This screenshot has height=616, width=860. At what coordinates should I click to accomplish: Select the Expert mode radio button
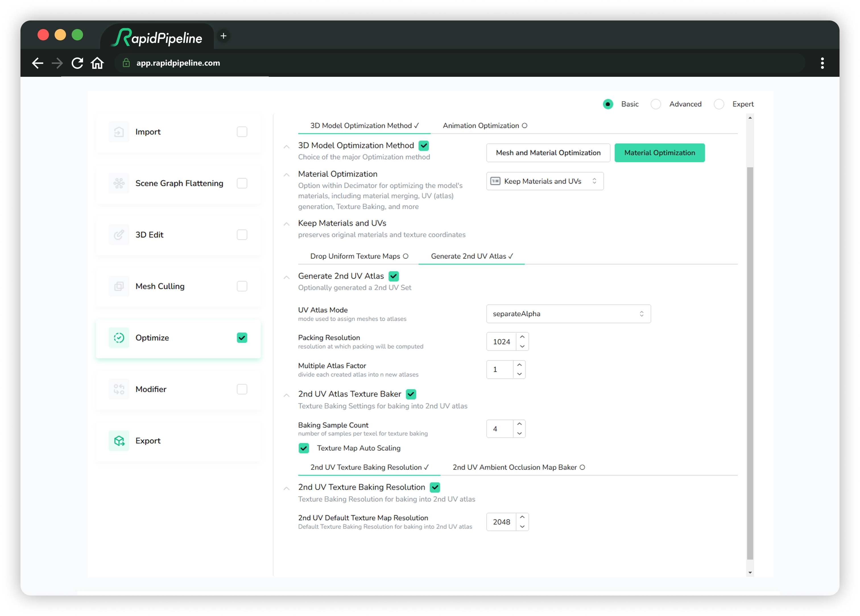click(719, 104)
